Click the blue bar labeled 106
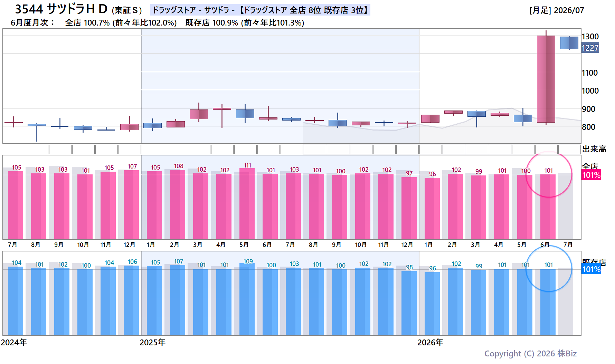The width and height of the screenshot is (615, 364). click(x=131, y=300)
